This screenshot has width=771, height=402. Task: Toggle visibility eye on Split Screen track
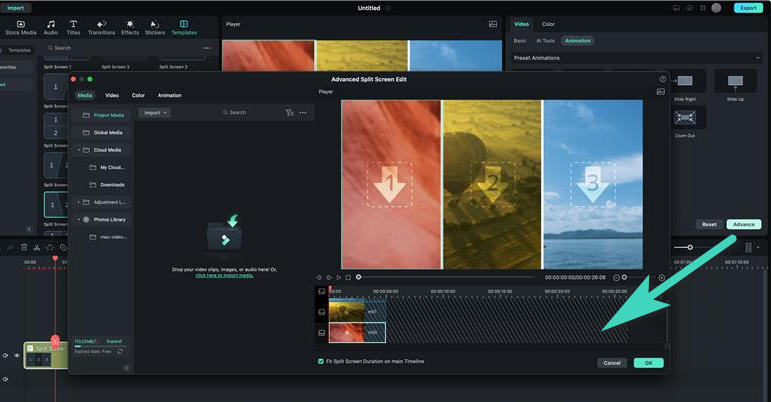pos(17,355)
